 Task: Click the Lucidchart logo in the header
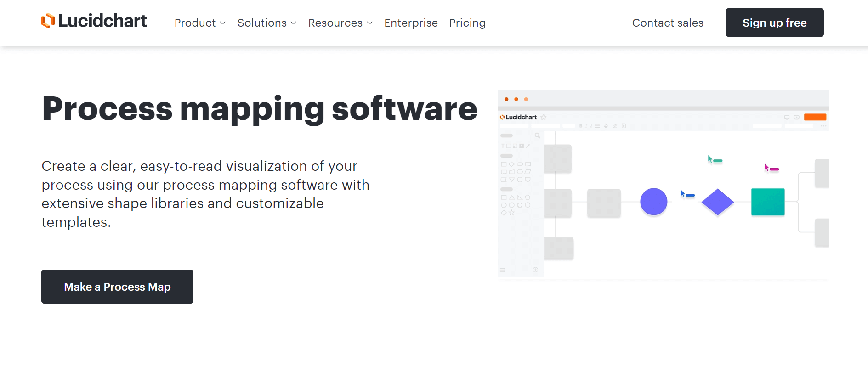click(94, 21)
